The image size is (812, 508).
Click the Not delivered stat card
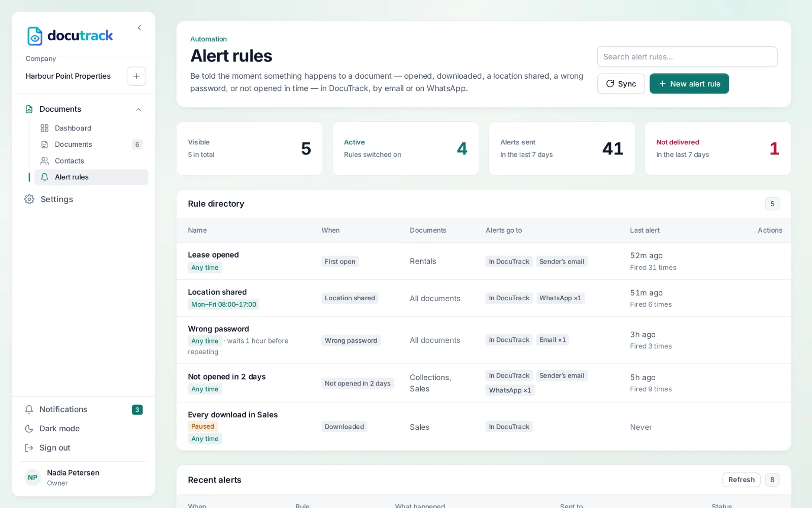(718, 148)
